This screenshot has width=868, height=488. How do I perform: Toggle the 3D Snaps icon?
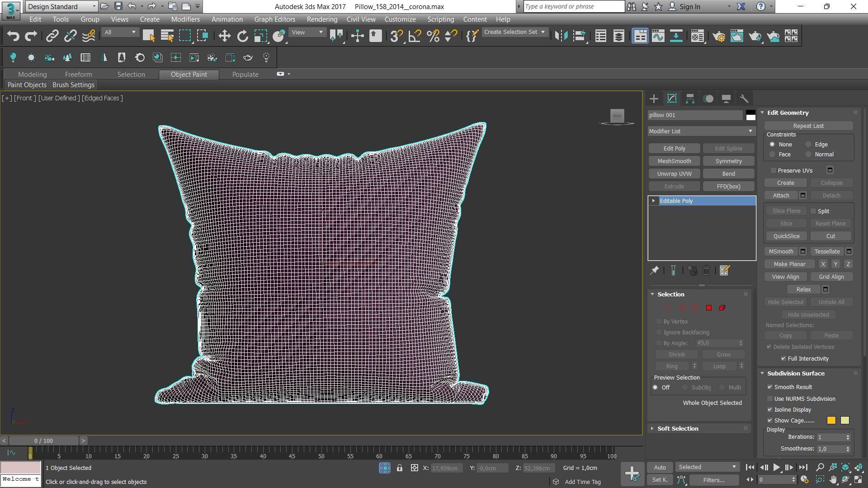[396, 36]
